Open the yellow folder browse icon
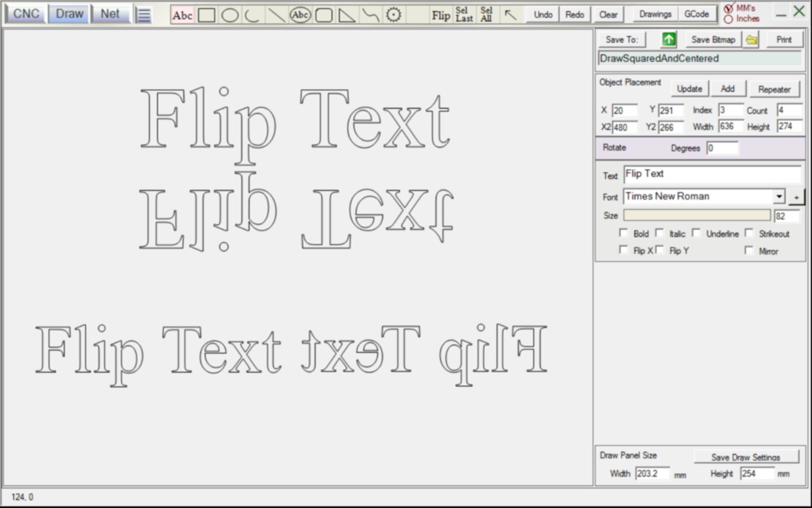Image resolution: width=812 pixels, height=508 pixels. click(752, 40)
